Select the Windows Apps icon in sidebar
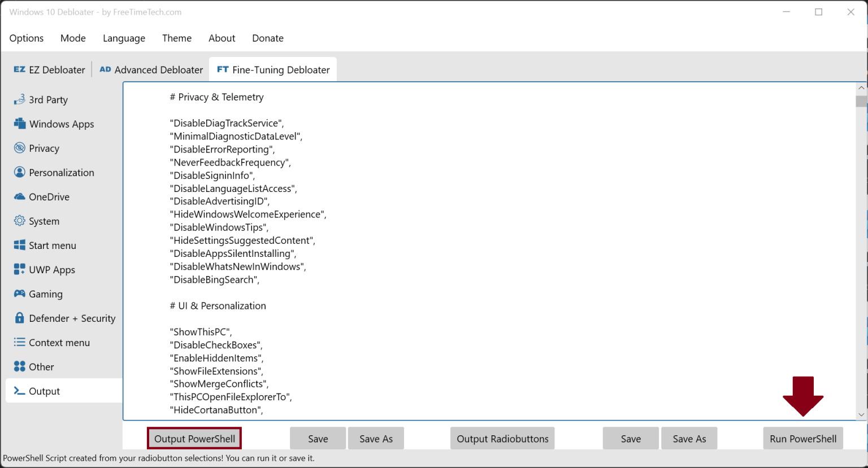Viewport: 868px width, 468px height. [20, 124]
